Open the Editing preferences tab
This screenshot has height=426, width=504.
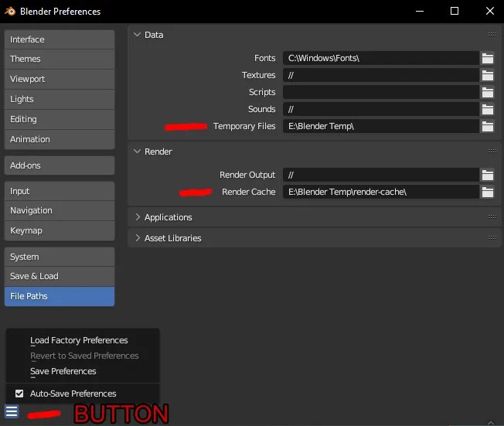pyautogui.click(x=60, y=119)
